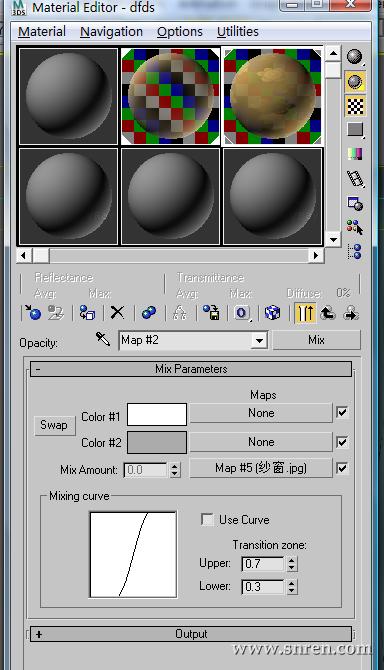Click the Upper transition spinner
This screenshot has height=670, width=384.
(291, 564)
